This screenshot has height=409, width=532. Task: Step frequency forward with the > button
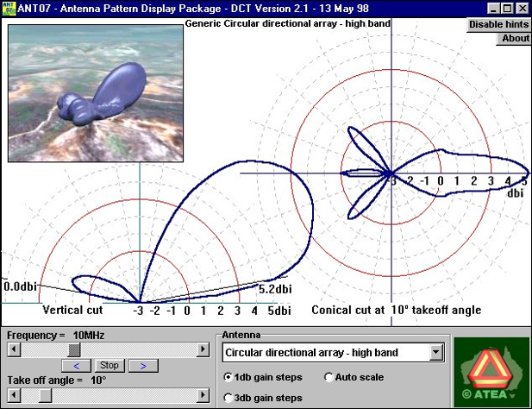[143, 366]
